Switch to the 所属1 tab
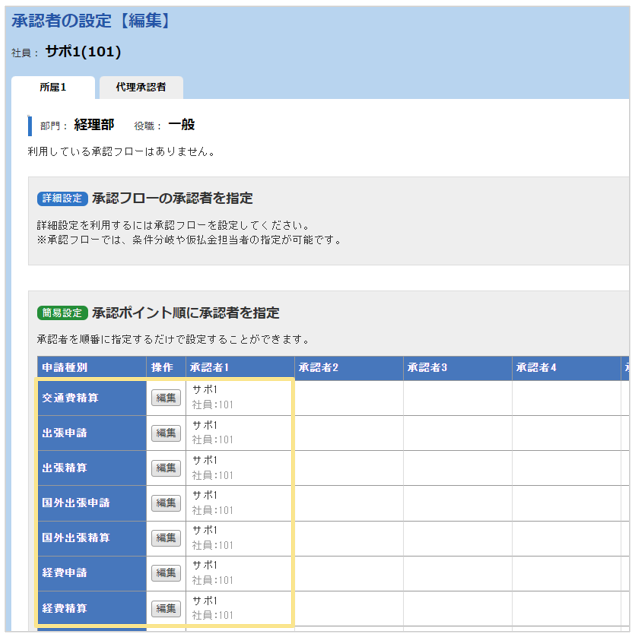This screenshot has height=638, width=635. point(53,87)
